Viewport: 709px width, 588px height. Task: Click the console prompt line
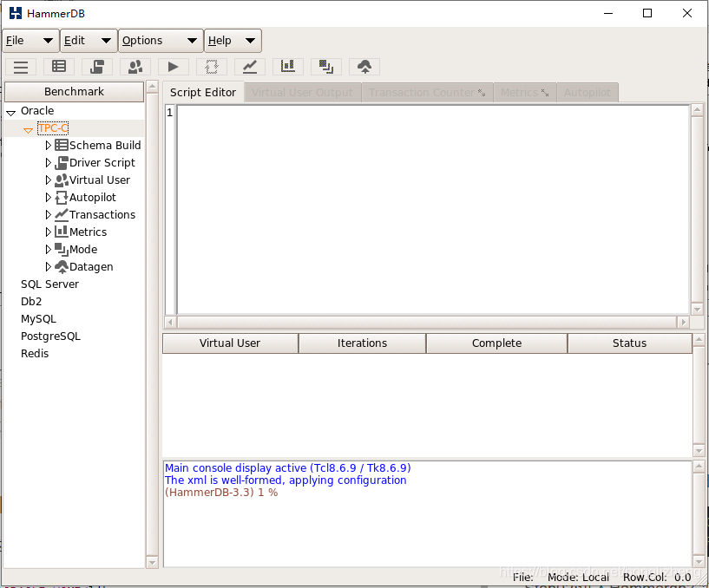coord(221,493)
